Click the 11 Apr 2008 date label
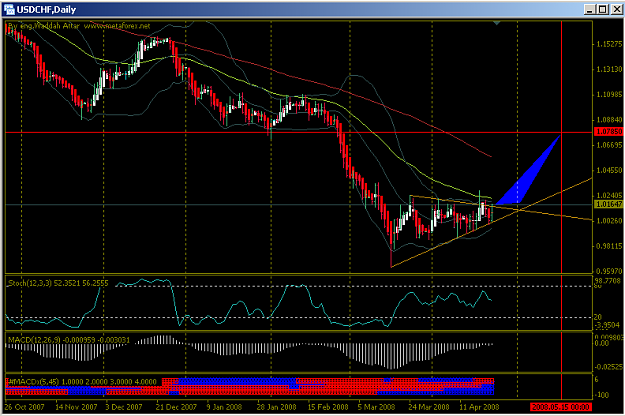Image resolution: width=625 pixels, height=416 pixels. click(x=479, y=407)
